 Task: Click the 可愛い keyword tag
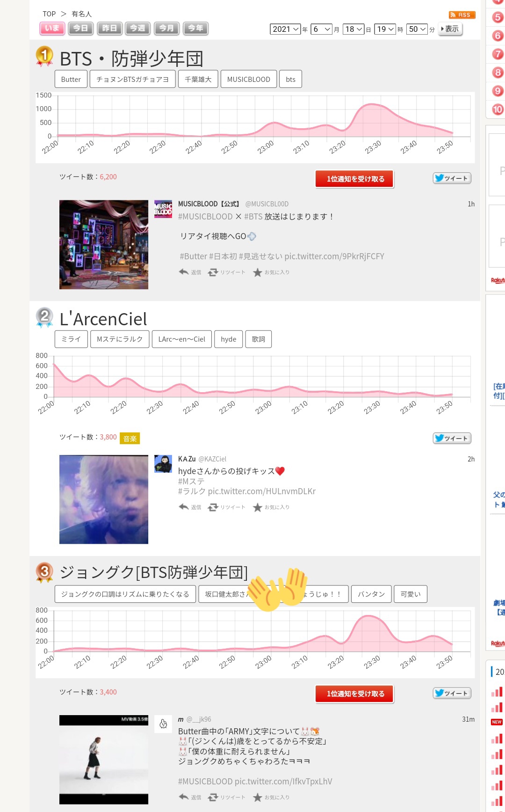pyautogui.click(x=411, y=594)
